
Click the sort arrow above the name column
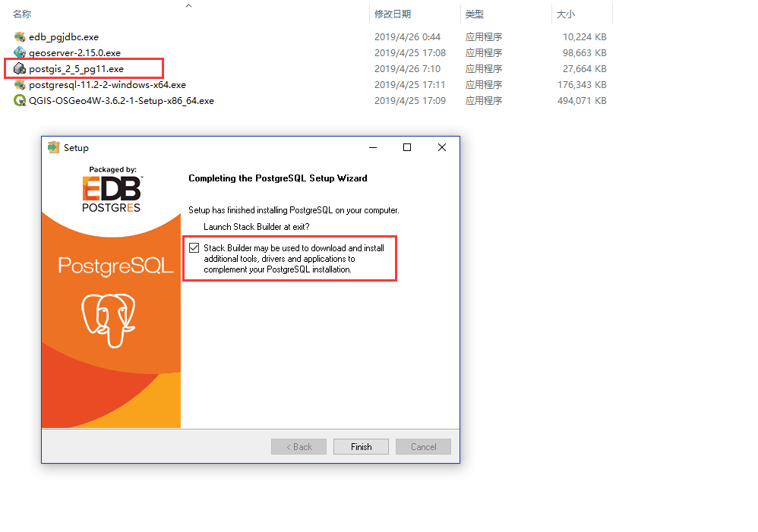(189, 6)
